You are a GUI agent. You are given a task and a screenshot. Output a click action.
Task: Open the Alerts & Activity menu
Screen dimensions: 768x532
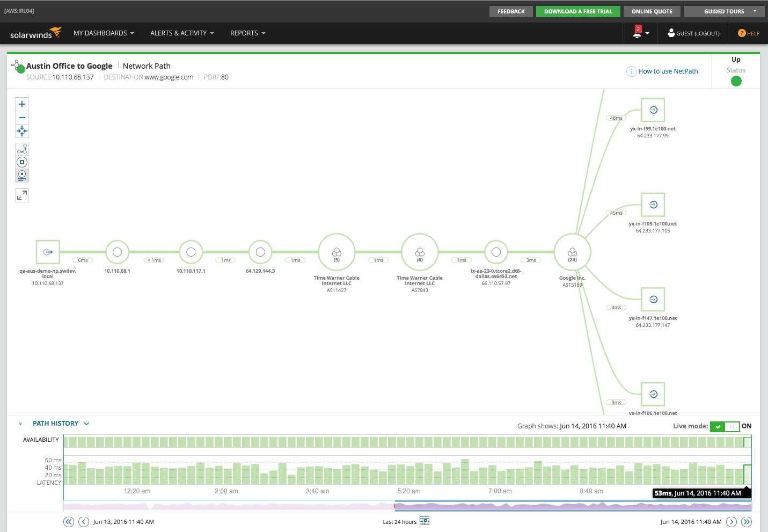coord(182,33)
